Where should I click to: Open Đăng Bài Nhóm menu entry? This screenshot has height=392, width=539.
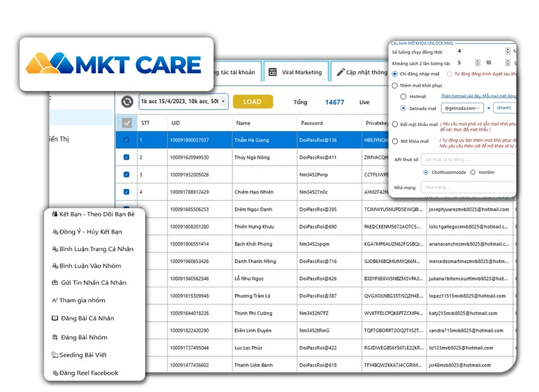pyautogui.click(x=80, y=337)
